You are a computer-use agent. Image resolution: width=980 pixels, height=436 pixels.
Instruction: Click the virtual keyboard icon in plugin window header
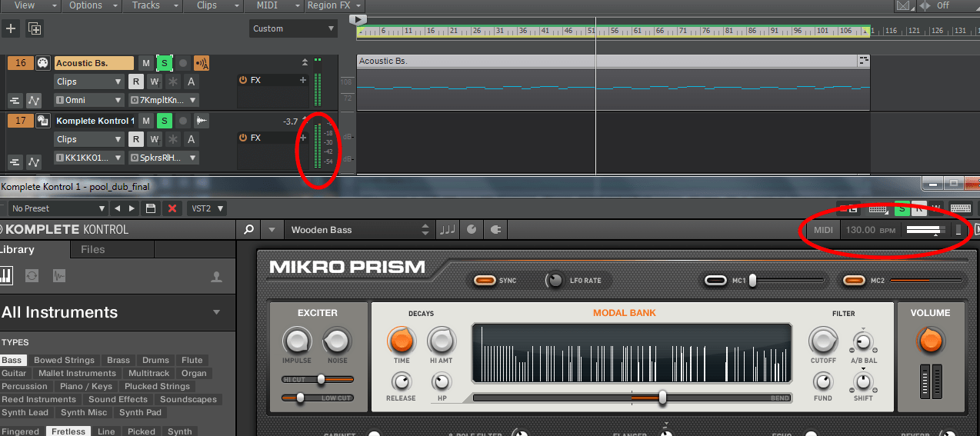(960, 208)
